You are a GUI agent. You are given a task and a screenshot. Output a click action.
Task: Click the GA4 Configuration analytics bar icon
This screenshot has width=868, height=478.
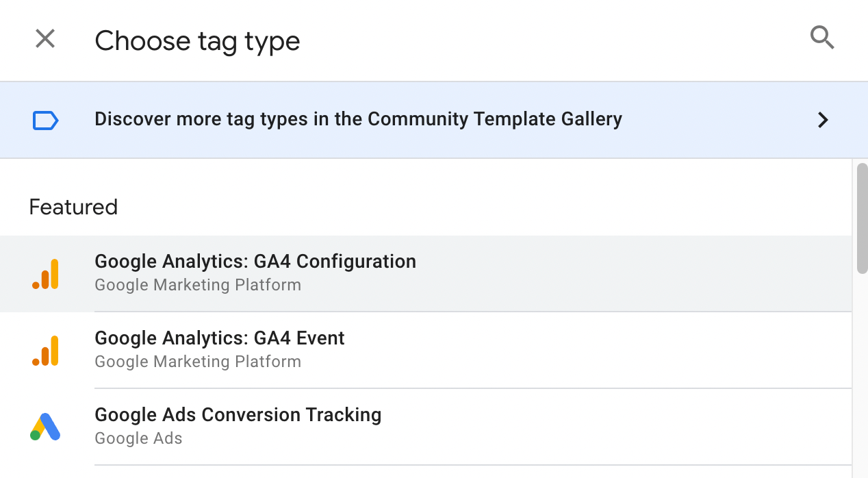point(45,274)
